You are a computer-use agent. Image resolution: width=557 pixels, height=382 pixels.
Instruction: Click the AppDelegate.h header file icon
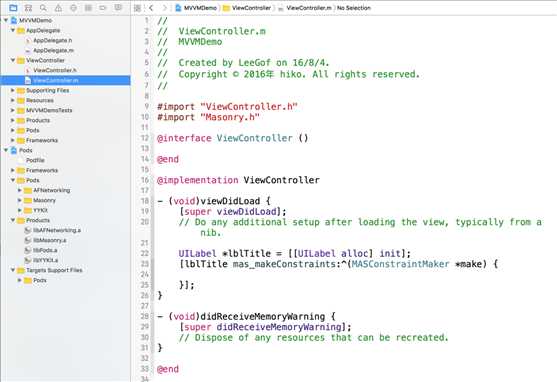click(28, 41)
